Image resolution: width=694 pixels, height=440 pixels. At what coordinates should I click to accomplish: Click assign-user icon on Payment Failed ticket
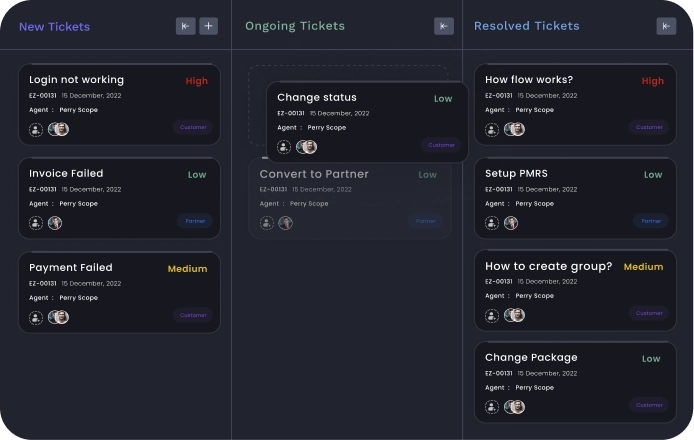click(x=36, y=317)
